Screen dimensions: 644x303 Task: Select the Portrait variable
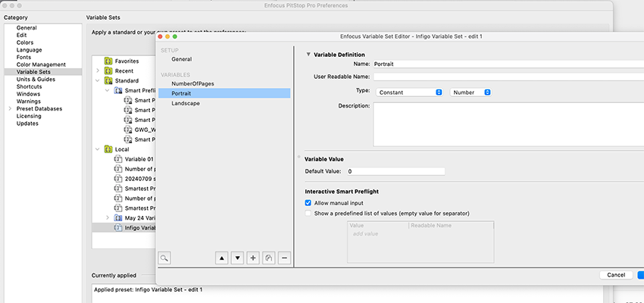pyautogui.click(x=224, y=93)
